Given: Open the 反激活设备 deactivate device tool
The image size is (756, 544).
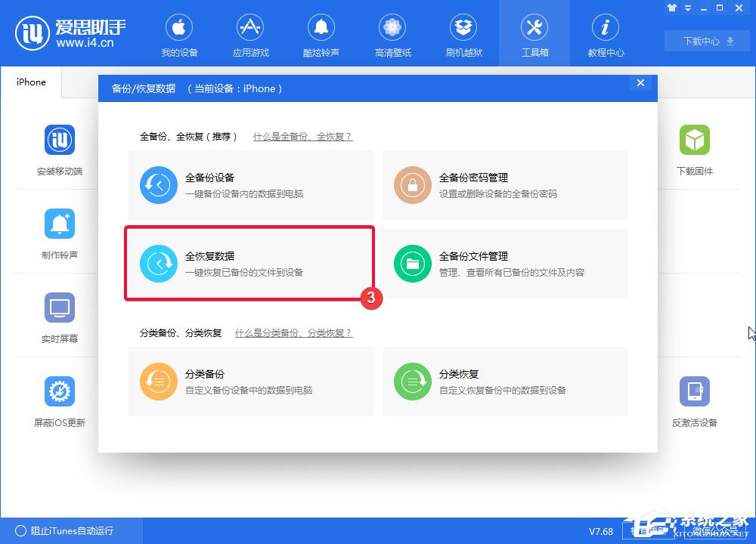Looking at the screenshot, I should click(x=695, y=400).
